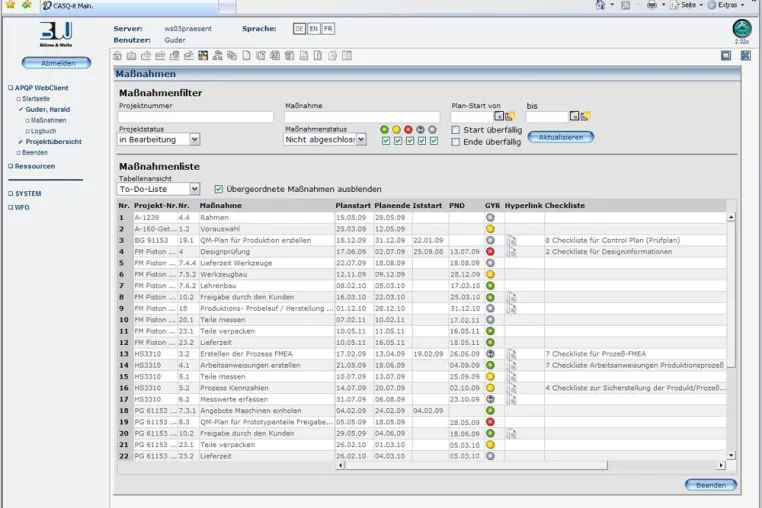Click the vertical scrollbar up arrow of the table

click(731, 217)
